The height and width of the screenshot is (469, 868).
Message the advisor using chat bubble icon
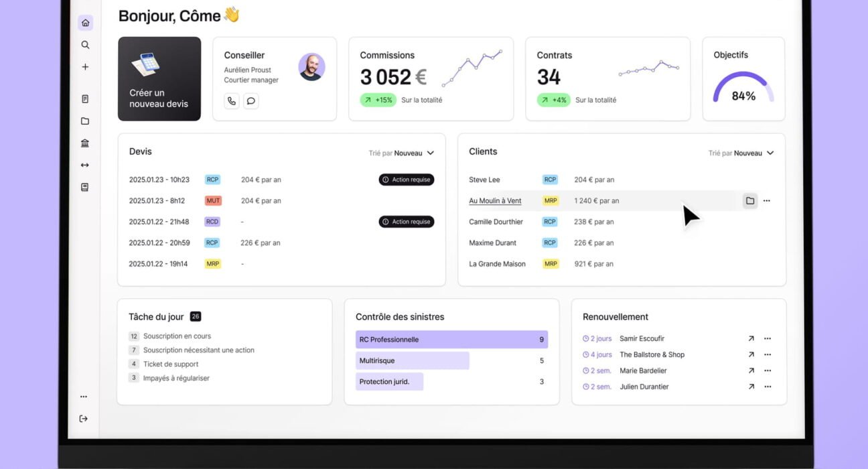point(251,101)
